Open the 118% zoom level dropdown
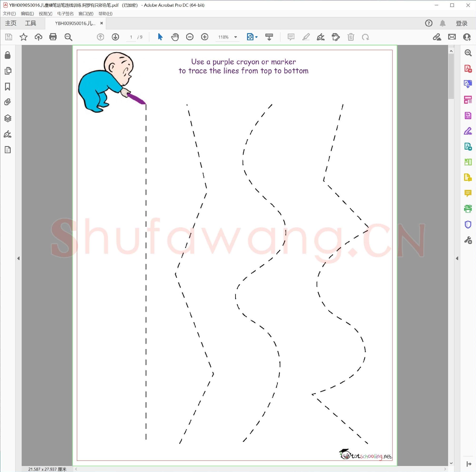 point(236,37)
